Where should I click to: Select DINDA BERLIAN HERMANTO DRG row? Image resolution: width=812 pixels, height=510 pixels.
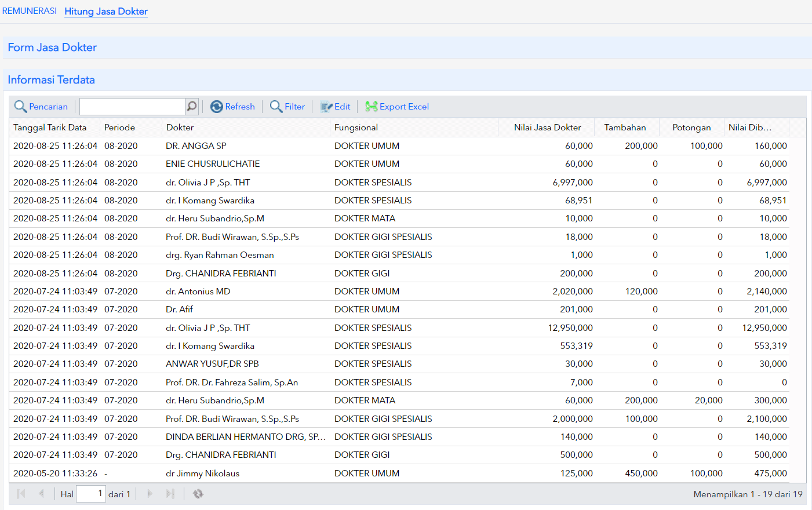[399, 437]
